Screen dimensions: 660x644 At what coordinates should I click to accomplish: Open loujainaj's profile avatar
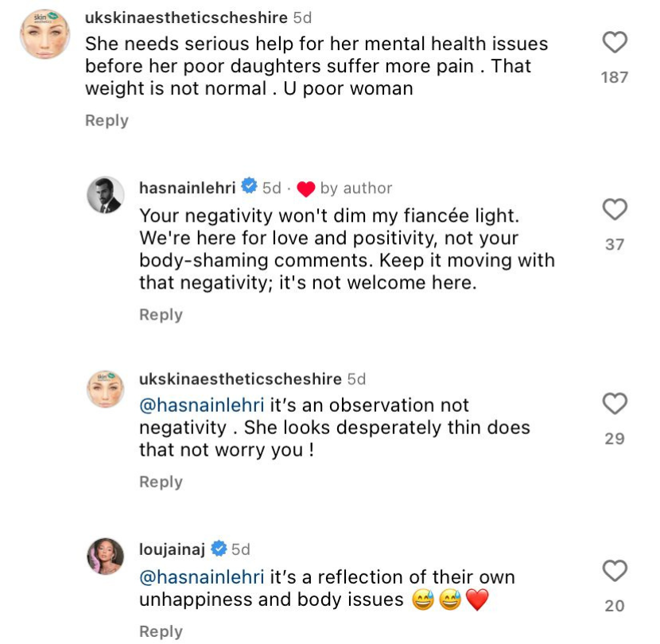coord(105,556)
